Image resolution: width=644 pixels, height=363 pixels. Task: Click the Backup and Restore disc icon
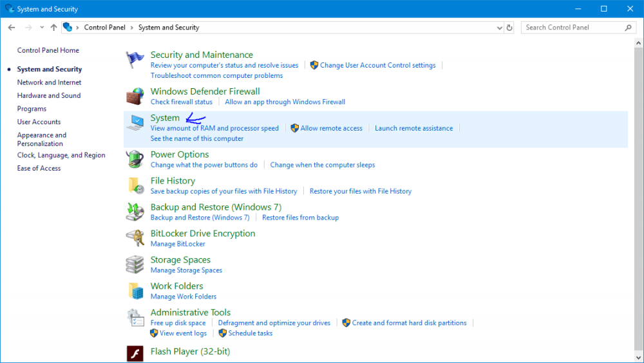click(135, 212)
